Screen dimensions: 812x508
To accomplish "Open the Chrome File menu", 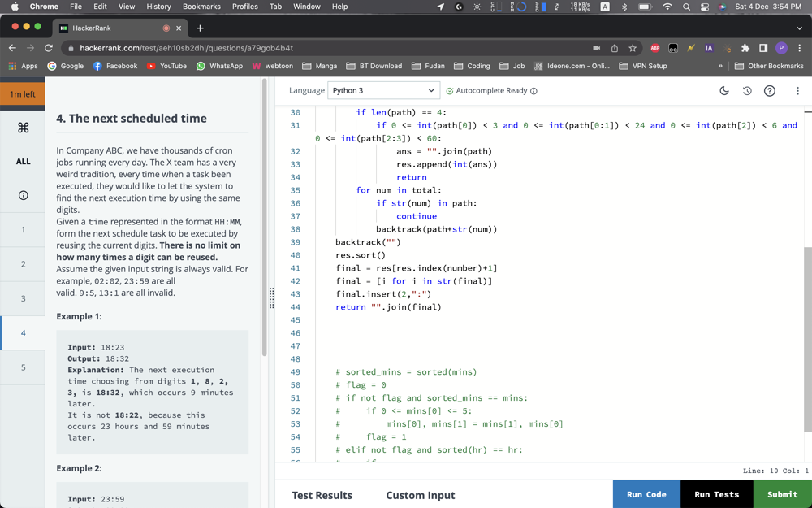I will [76, 7].
